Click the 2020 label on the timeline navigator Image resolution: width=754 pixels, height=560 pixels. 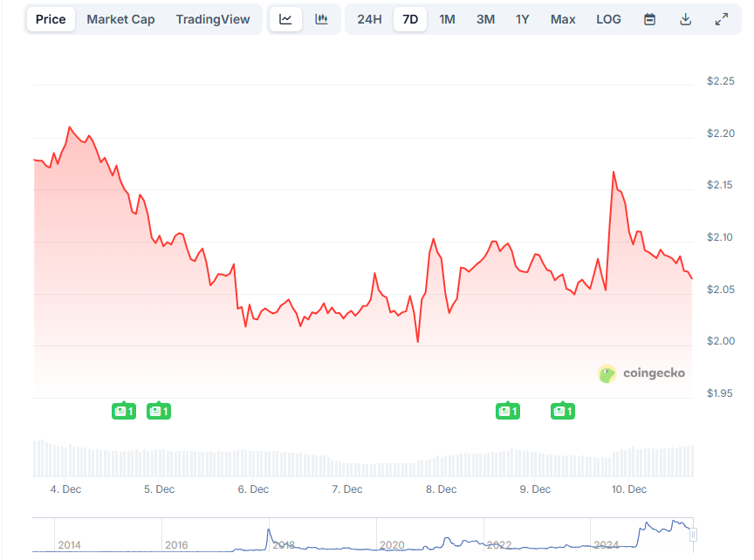[393, 544]
